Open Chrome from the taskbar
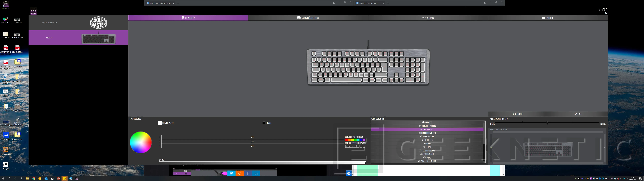The height and width of the screenshot is (181, 644). (x=34, y=178)
